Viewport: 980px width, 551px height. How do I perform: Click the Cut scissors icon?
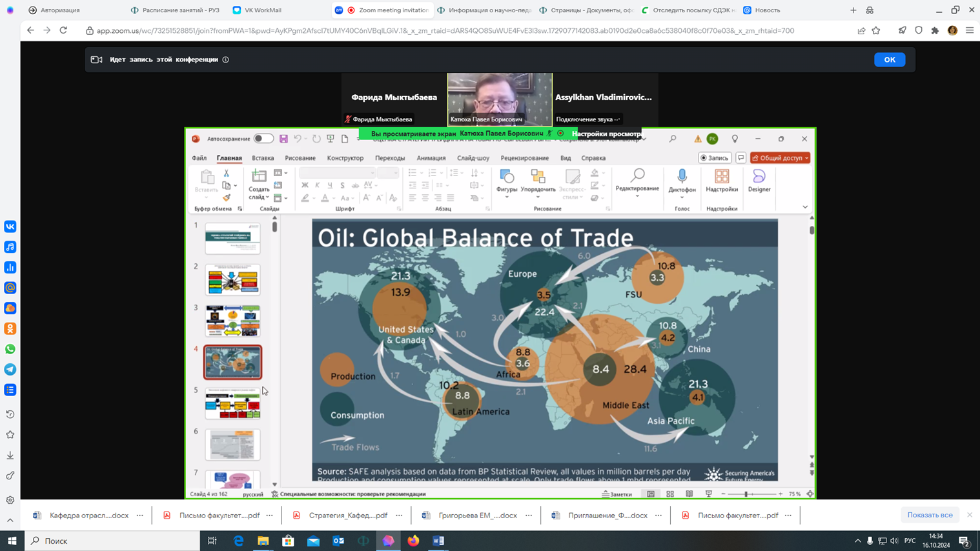tap(227, 174)
